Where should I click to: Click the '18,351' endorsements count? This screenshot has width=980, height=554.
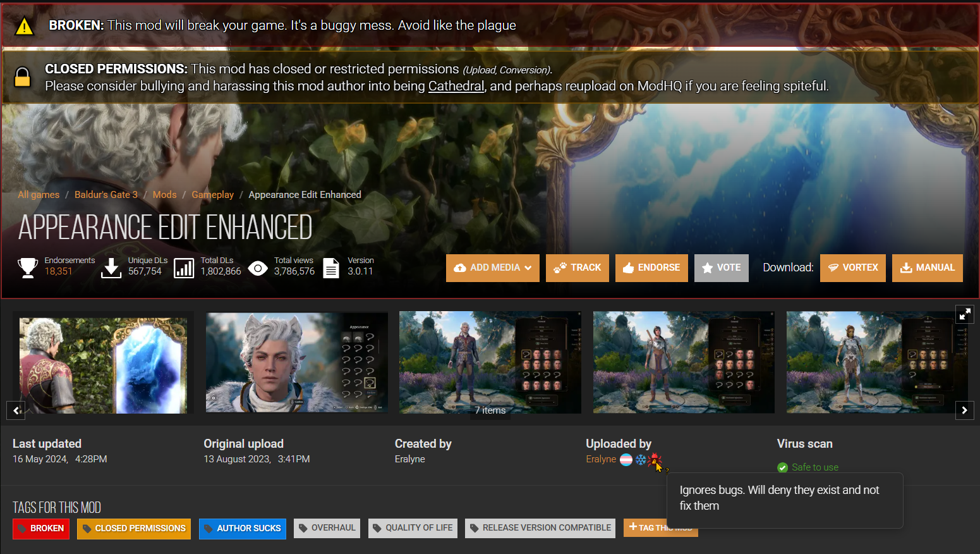pos(58,271)
